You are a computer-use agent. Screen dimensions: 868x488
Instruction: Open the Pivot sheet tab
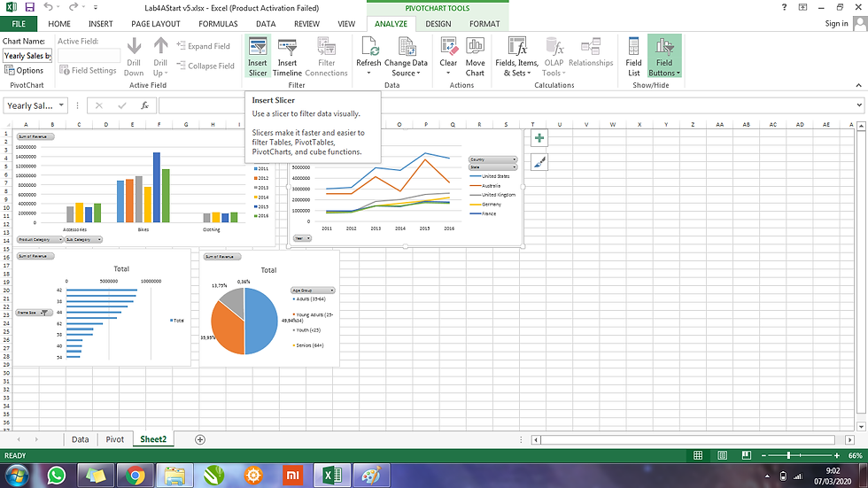tap(114, 439)
